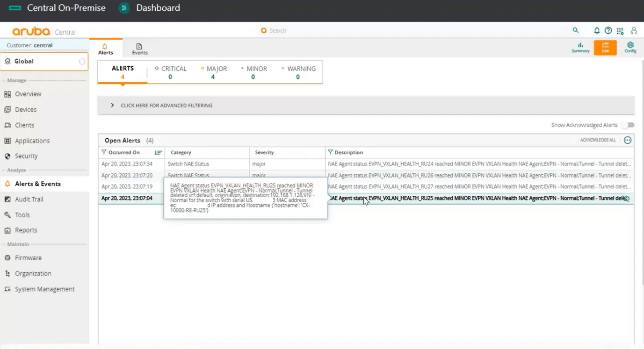The height and width of the screenshot is (349, 644).
Task: Open the notifications bell icon
Action: click(x=597, y=30)
